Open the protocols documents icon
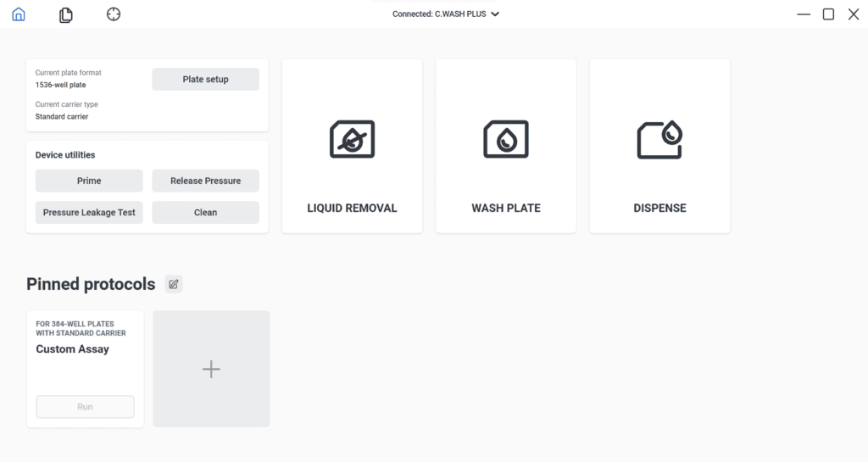Image resolution: width=868 pixels, height=462 pixels. (x=65, y=14)
